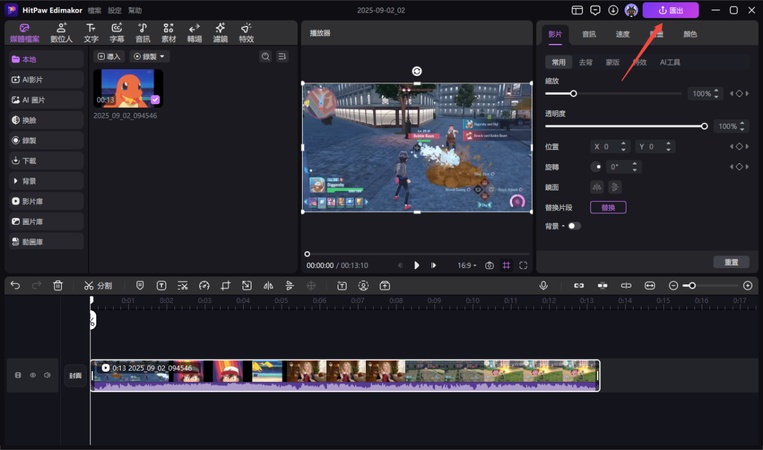Open the download center icon in title bar

pyautogui.click(x=613, y=10)
